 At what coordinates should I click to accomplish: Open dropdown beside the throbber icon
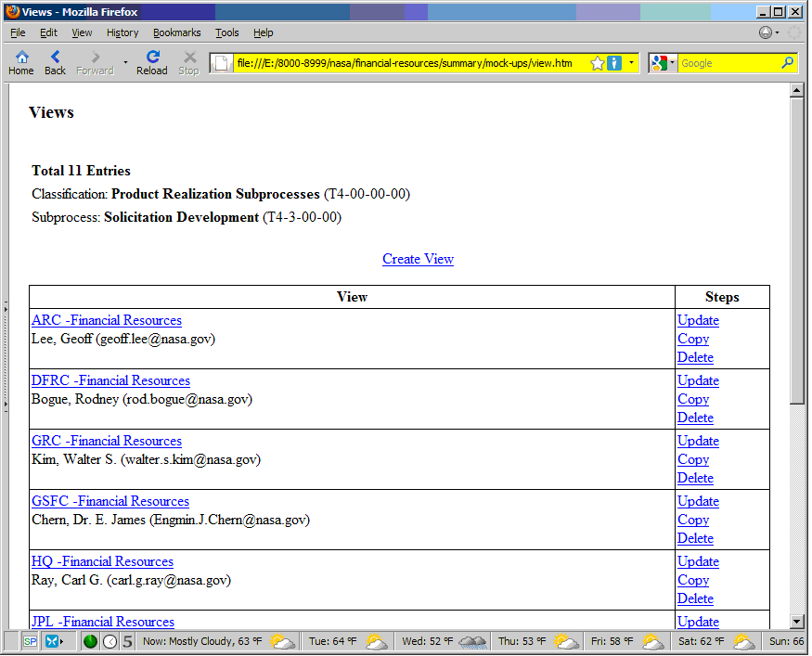pyautogui.click(x=778, y=32)
